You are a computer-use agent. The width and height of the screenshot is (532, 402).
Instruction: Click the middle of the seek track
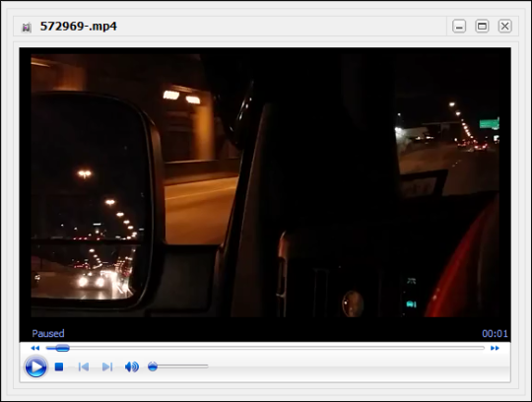point(265,348)
